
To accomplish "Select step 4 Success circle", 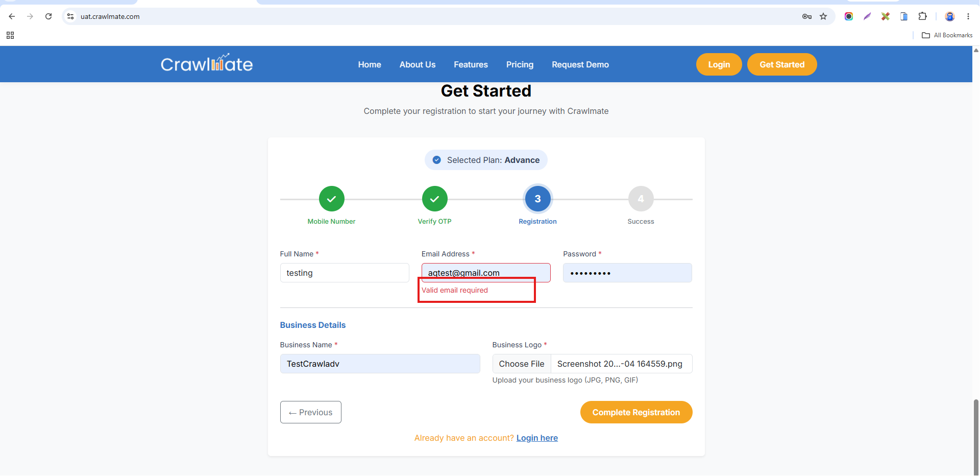I will pyautogui.click(x=641, y=199).
